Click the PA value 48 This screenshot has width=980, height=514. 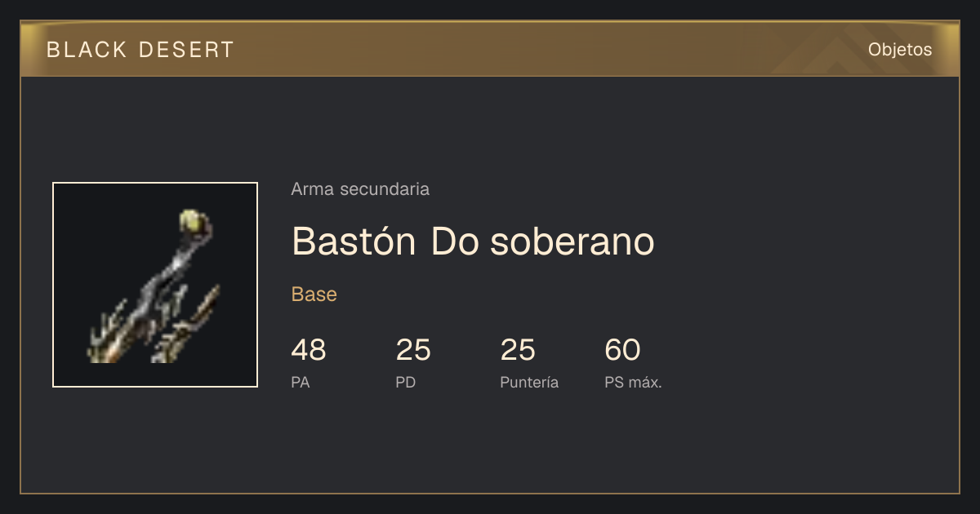click(309, 350)
